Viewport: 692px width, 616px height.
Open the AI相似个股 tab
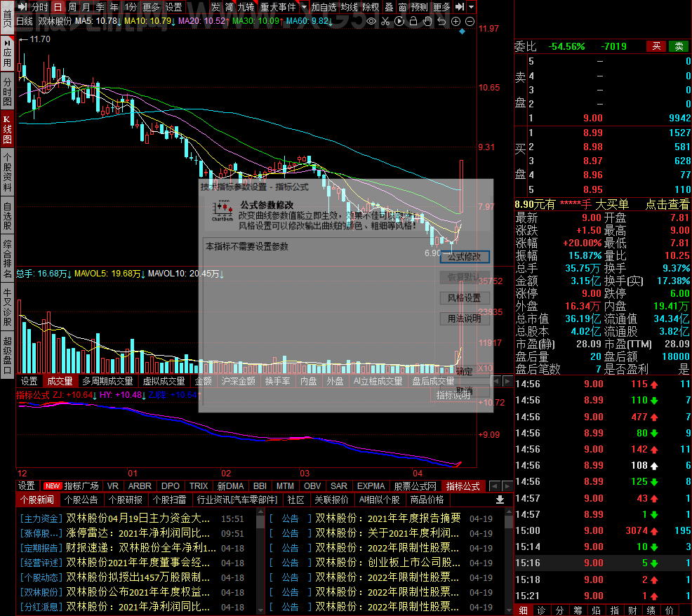(380, 500)
